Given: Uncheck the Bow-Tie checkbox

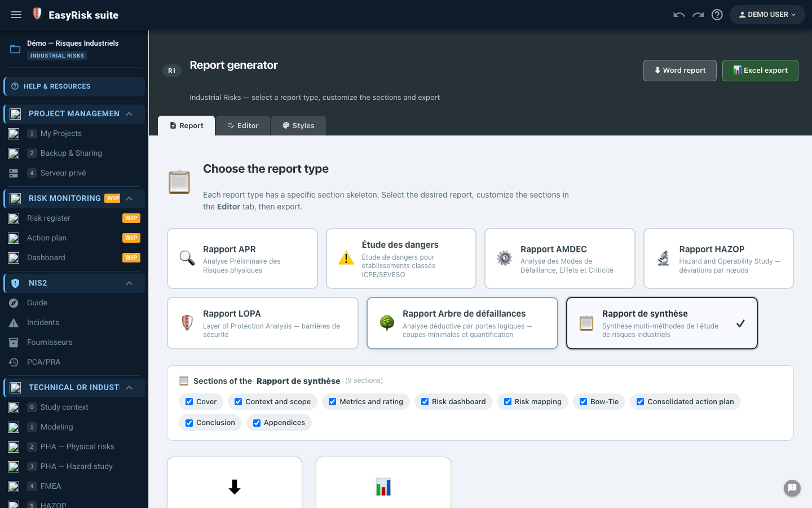Looking at the screenshot, I should pos(584,402).
